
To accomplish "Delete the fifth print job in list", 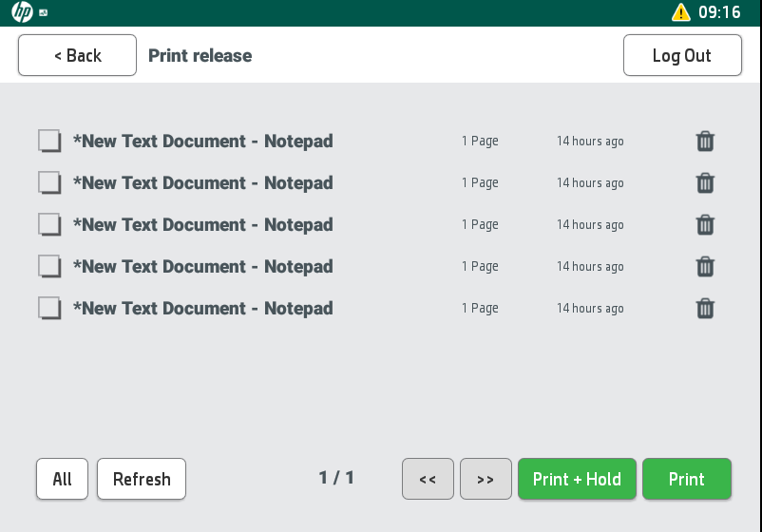I will 705,309.
